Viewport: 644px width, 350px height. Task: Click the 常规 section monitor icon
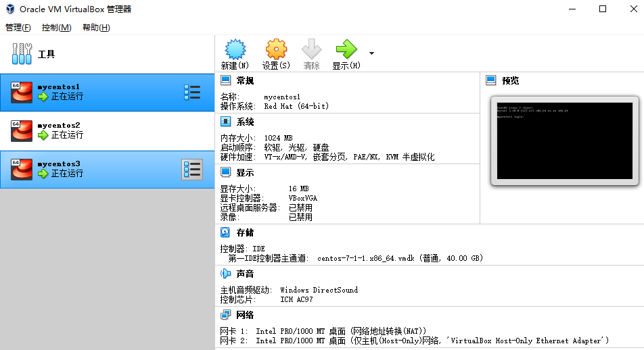pos(225,80)
